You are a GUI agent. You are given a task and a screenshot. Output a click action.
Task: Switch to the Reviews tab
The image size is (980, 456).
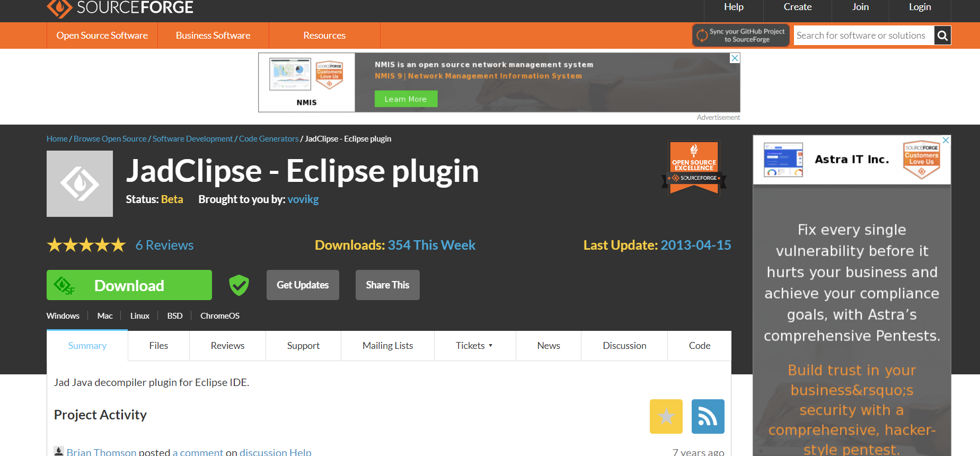point(228,346)
